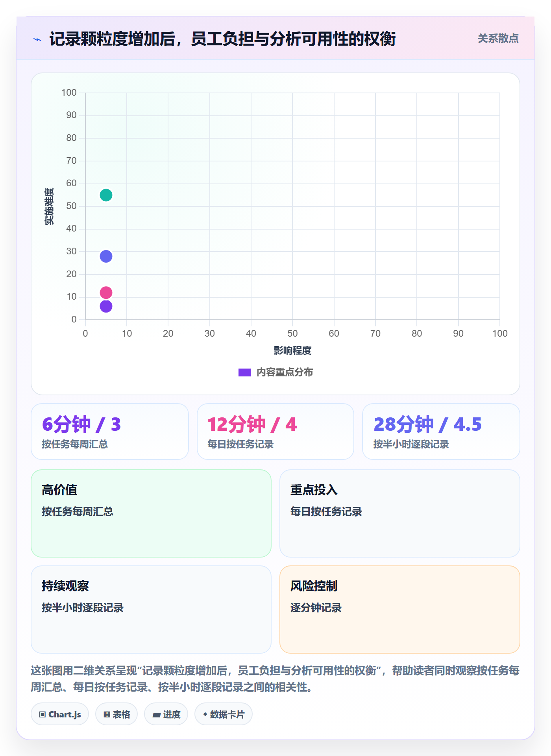Viewport: 551px width, 756px height.
Task: Click the description paragraph starting 这张图用二维关系
Action: 275,679
